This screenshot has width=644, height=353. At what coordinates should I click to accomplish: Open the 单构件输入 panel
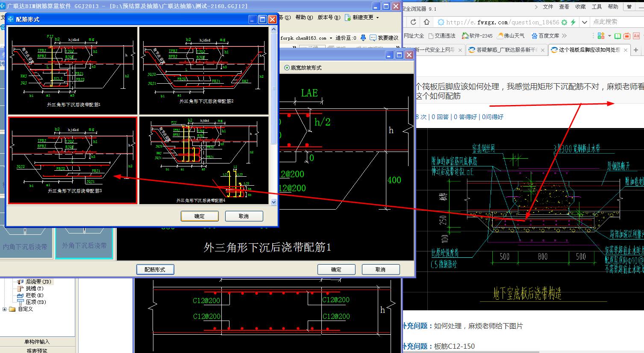37,341
